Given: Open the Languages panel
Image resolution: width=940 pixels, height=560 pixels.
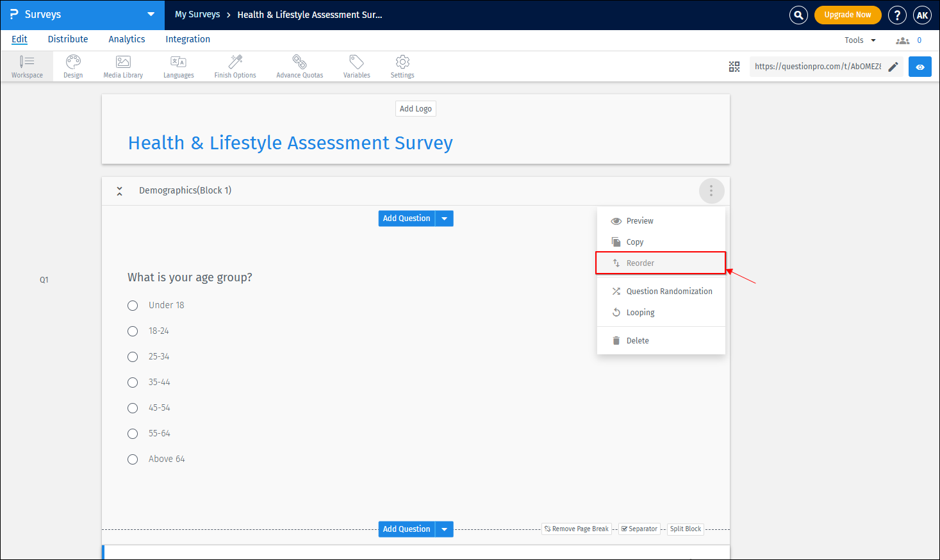Looking at the screenshot, I should pyautogui.click(x=178, y=66).
